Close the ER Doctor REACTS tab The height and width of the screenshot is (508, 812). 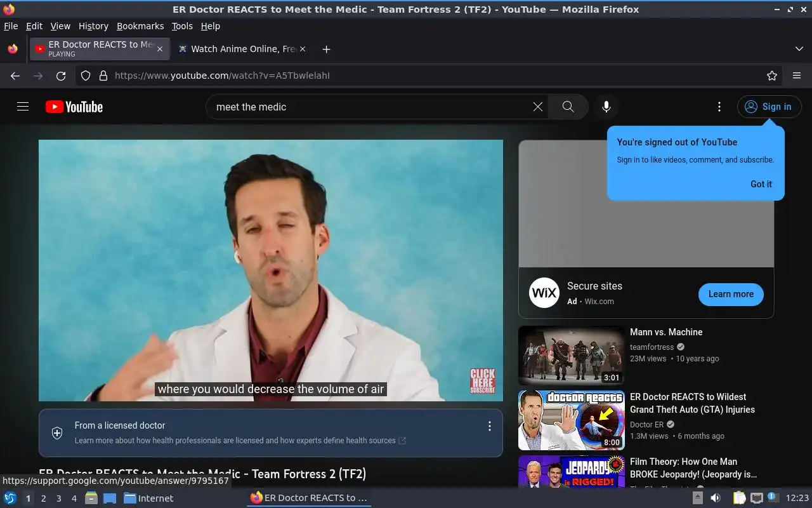pos(160,49)
